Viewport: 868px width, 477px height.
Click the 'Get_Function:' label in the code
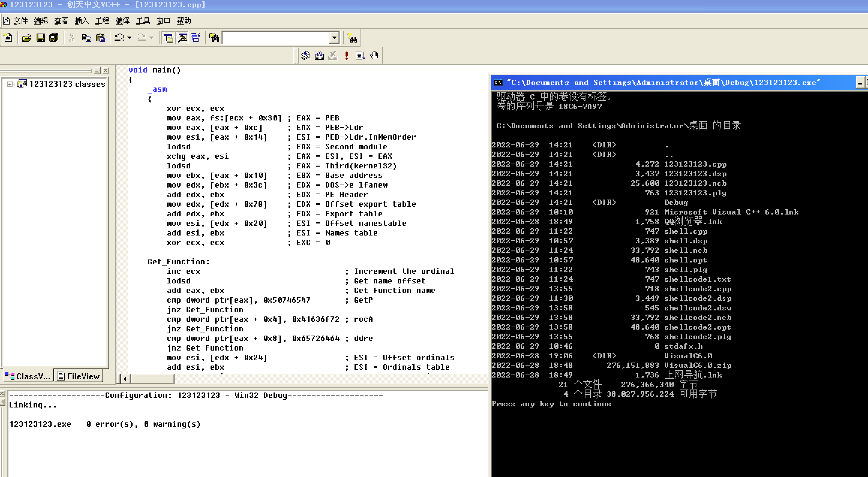coord(178,262)
